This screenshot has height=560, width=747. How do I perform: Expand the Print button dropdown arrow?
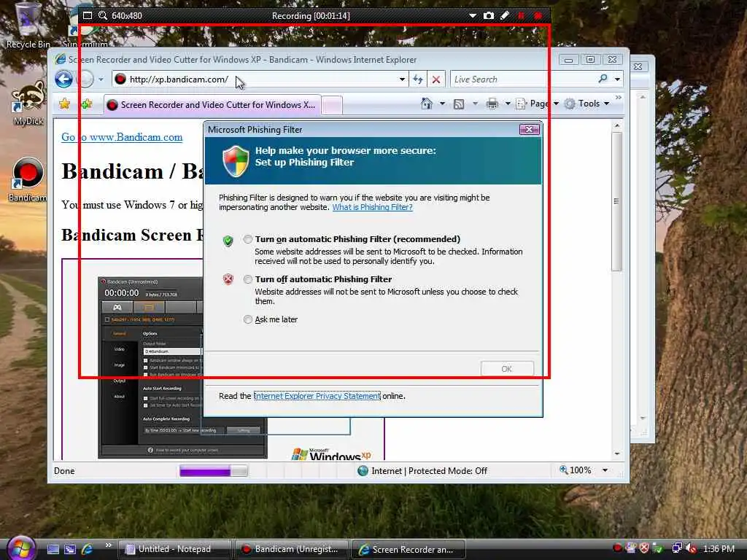coord(508,104)
